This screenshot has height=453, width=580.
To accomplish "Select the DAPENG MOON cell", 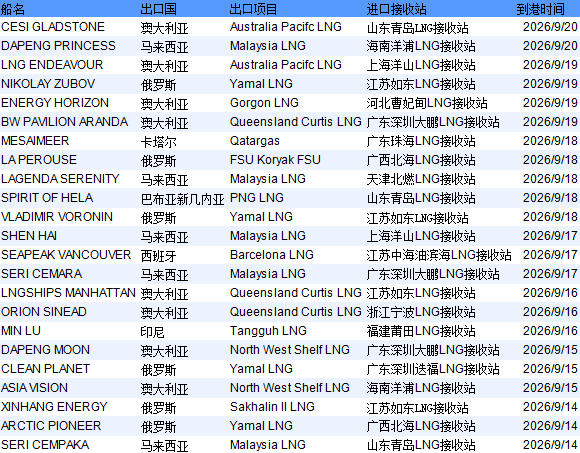I will pos(45,350).
